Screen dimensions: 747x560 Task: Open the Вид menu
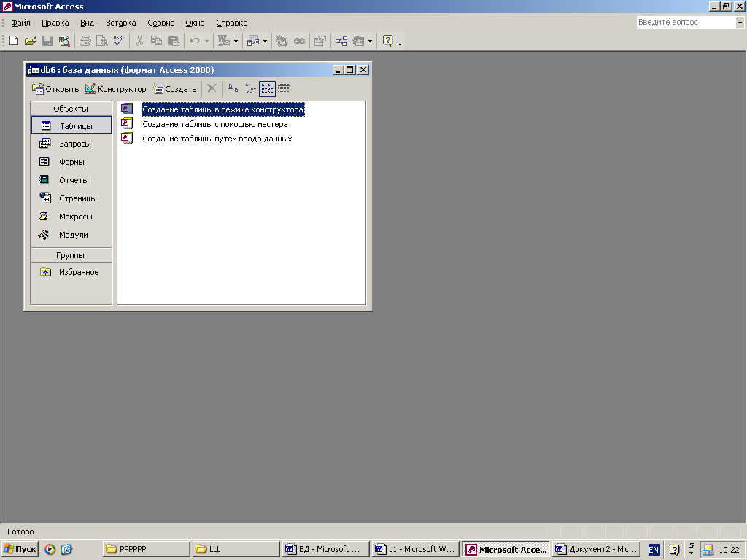click(x=88, y=23)
